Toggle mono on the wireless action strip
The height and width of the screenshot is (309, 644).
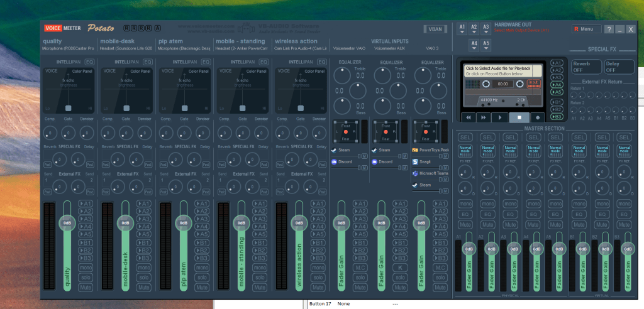click(x=318, y=268)
